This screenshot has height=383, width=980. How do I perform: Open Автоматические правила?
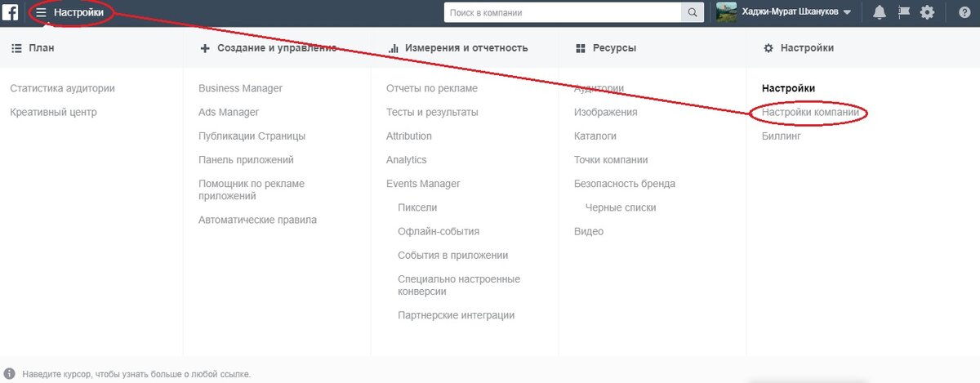point(257,220)
